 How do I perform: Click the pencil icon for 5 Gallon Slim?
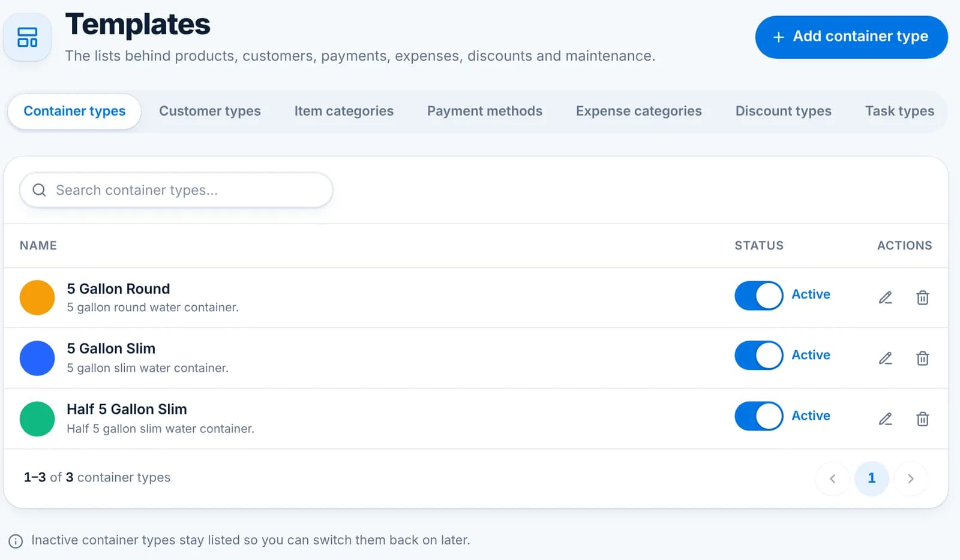coord(885,359)
